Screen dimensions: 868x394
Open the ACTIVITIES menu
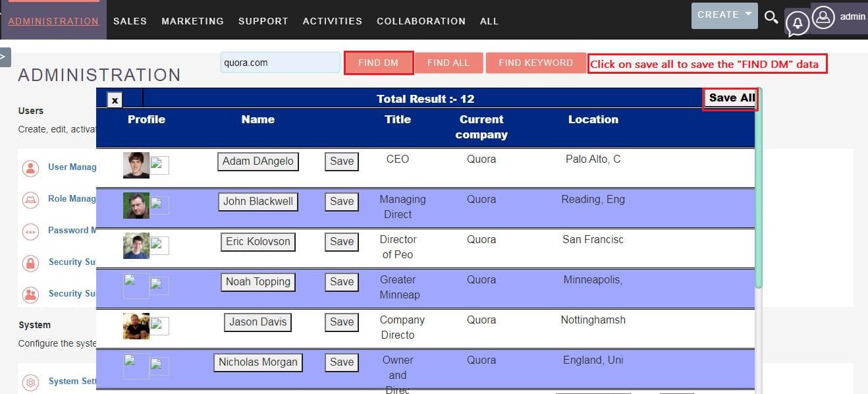(332, 21)
